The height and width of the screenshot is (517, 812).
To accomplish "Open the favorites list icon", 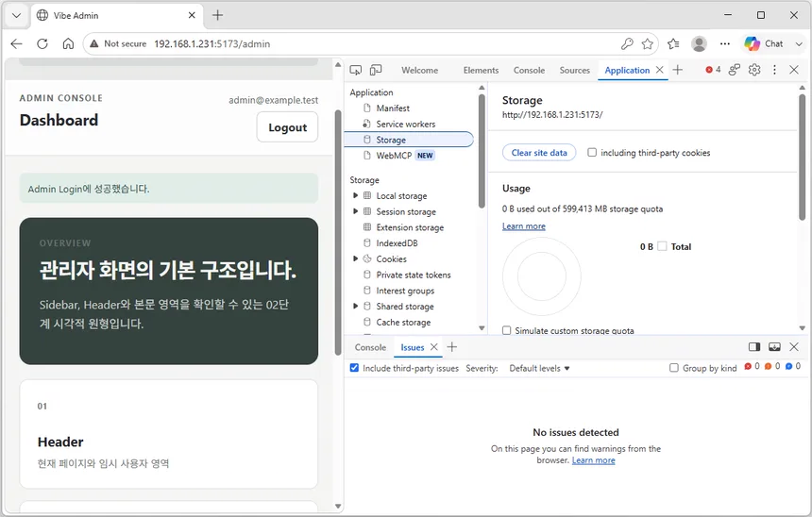I will pos(673,44).
